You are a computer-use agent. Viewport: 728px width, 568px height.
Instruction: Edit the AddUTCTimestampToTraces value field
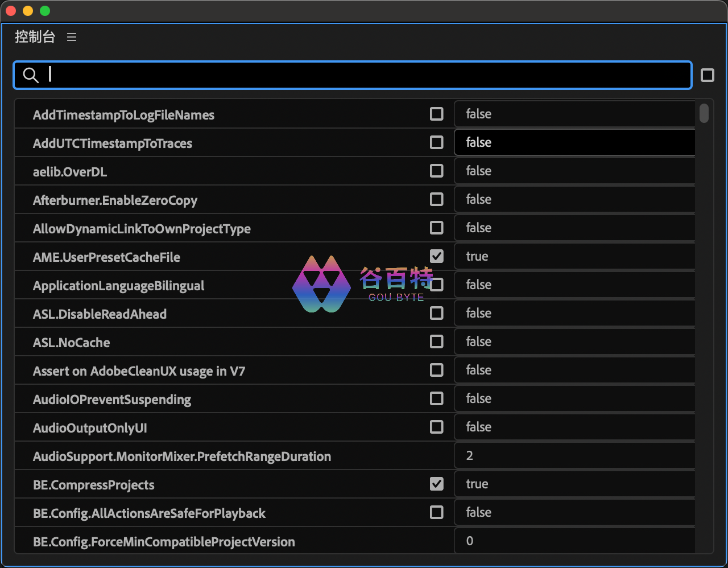[574, 142]
